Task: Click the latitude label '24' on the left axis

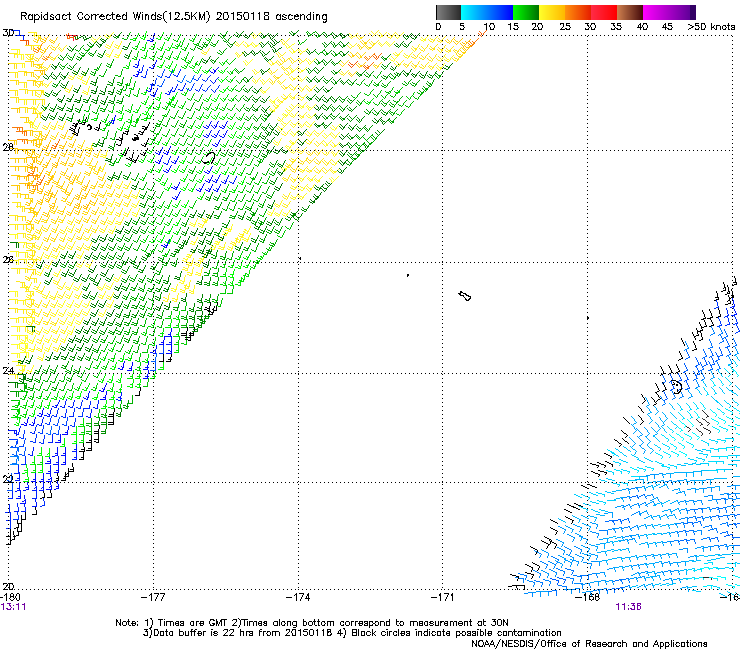Action: pos(8,371)
